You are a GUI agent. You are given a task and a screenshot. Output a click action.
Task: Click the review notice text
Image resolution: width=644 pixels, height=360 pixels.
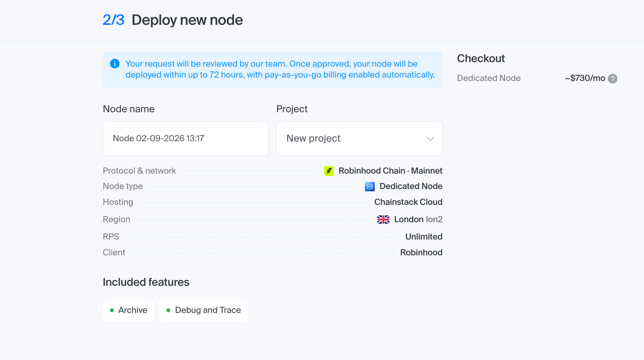pos(280,69)
